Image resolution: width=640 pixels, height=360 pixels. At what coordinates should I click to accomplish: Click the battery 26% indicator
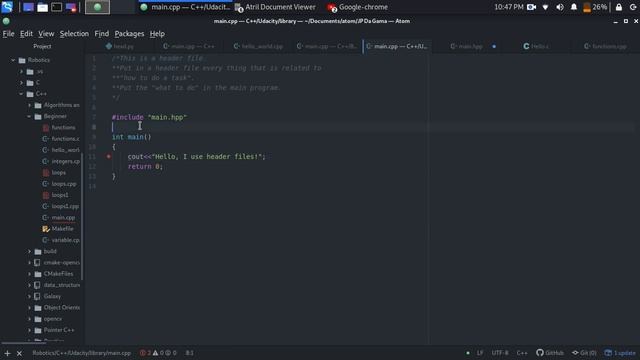595,7
